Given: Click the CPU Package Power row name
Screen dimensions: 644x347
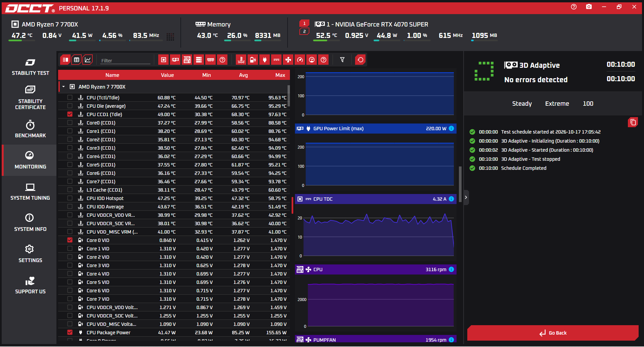Looking at the screenshot, I should [109, 333].
